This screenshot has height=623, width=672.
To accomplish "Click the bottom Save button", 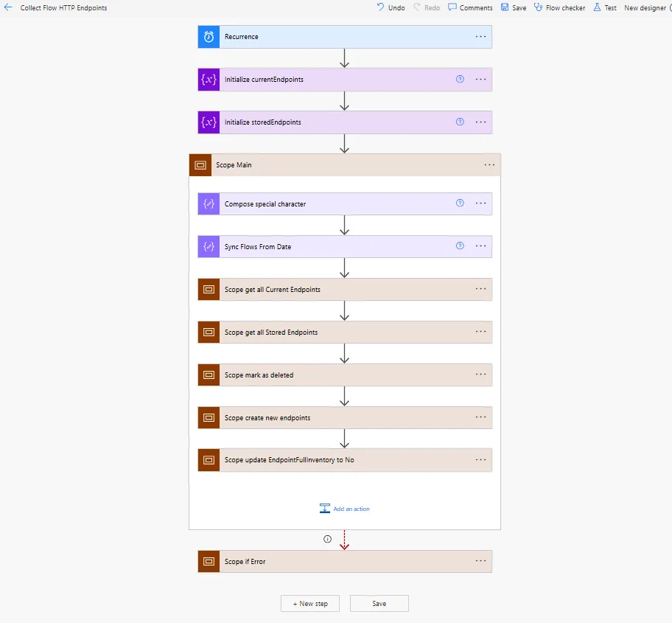I will click(x=379, y=603).
